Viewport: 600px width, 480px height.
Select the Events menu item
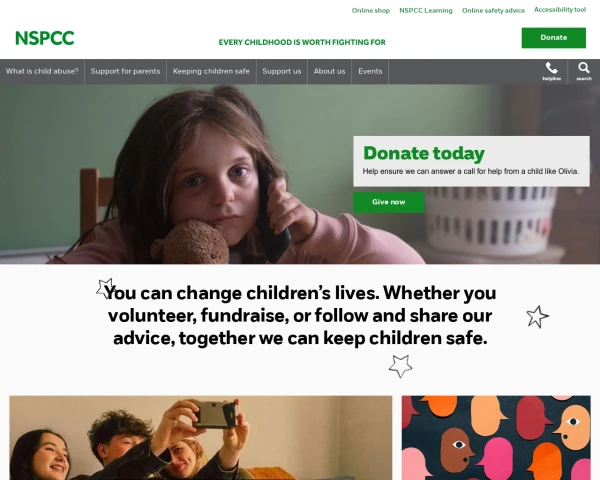[370, 72]
